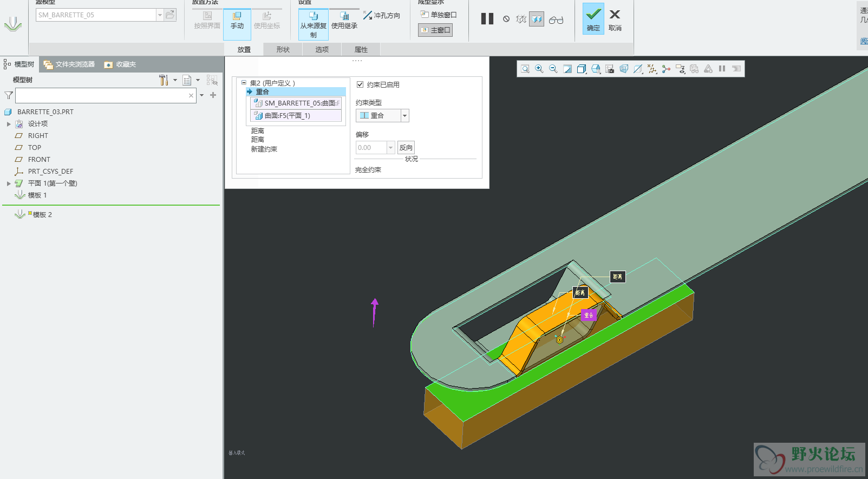Click the 取消 cancel button

point(615,20)
